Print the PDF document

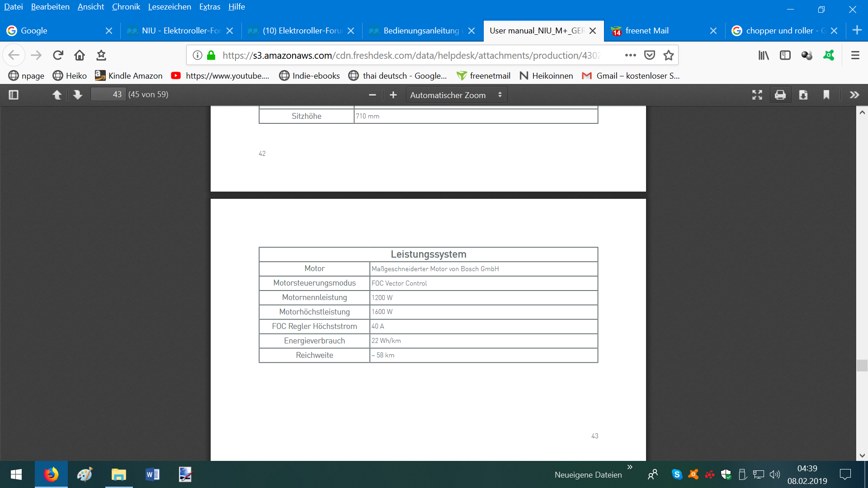[780, 95]
